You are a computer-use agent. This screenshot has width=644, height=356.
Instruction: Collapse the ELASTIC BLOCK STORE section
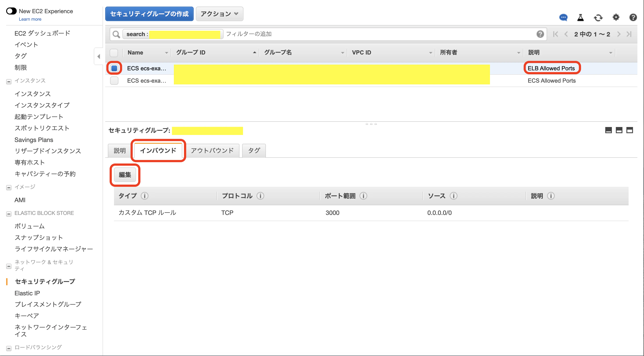9,214
